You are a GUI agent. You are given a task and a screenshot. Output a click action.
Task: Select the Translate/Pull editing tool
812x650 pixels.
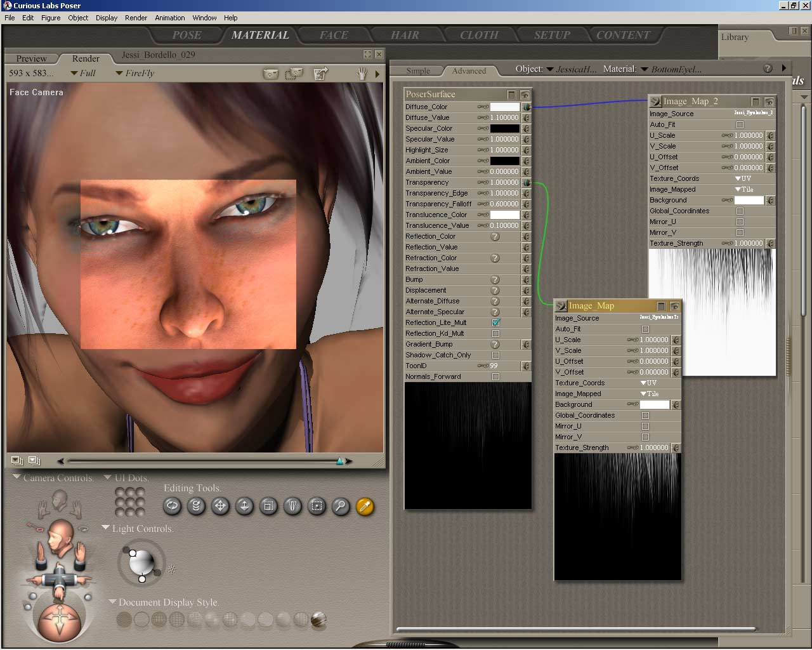pyautogui.click(x=220, y=506)
